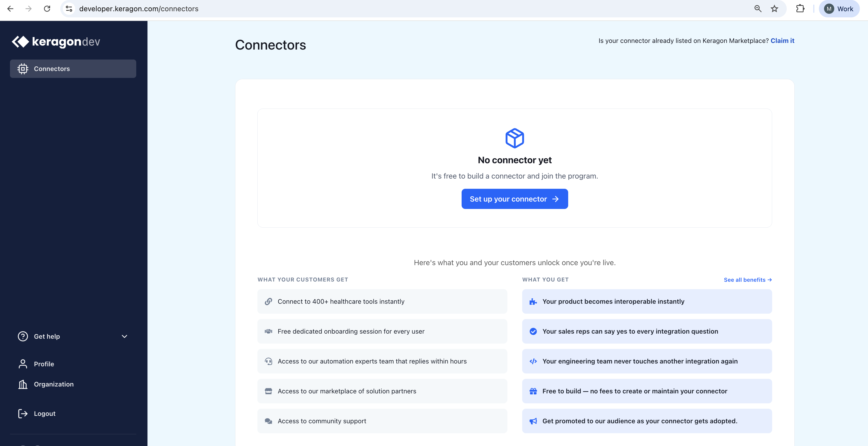Screen dimensions: 868x446
Task: Open the Work browser profile menu
Action: pyautogui.click(x=839, y=9)
